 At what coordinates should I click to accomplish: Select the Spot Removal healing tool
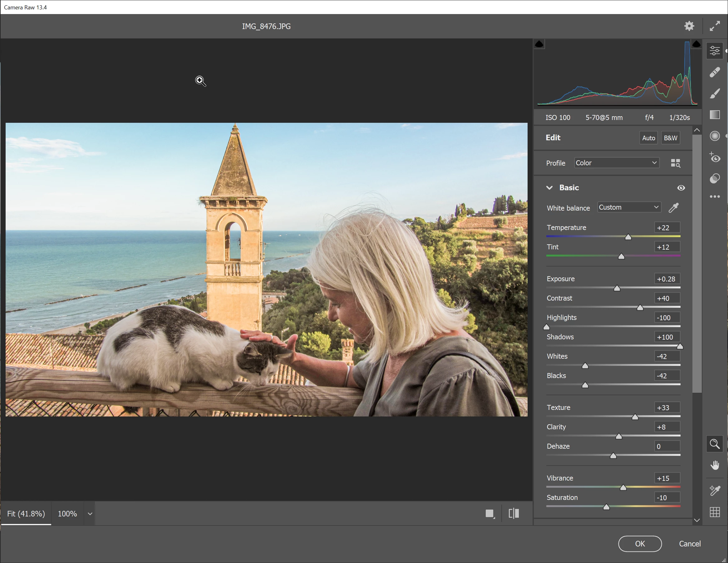pyautogui.click(x=714, y=72)
